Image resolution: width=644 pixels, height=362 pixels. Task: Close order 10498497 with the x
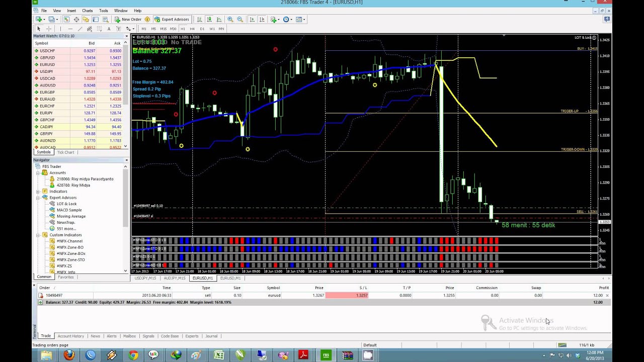click(607, 295)
